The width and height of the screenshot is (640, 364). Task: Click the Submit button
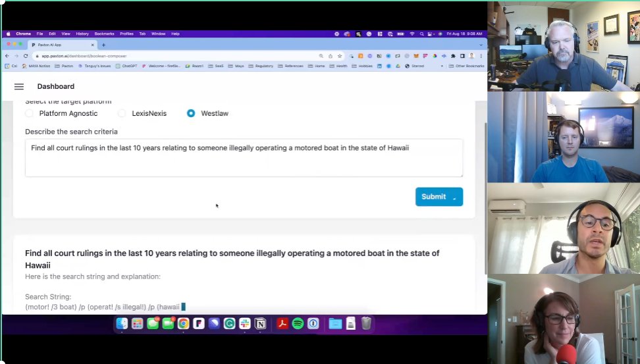point(439,197)
